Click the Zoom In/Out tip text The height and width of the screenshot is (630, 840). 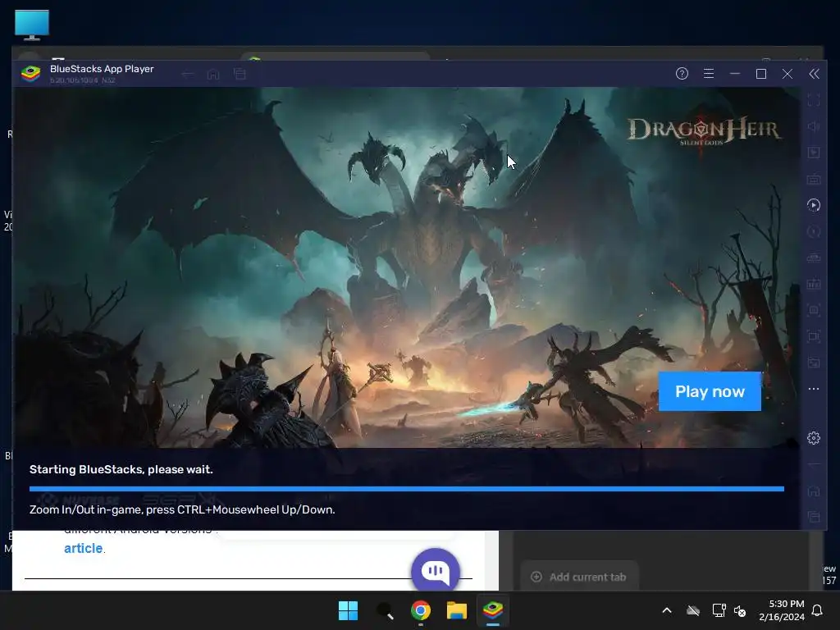click(x=182, y=509)
